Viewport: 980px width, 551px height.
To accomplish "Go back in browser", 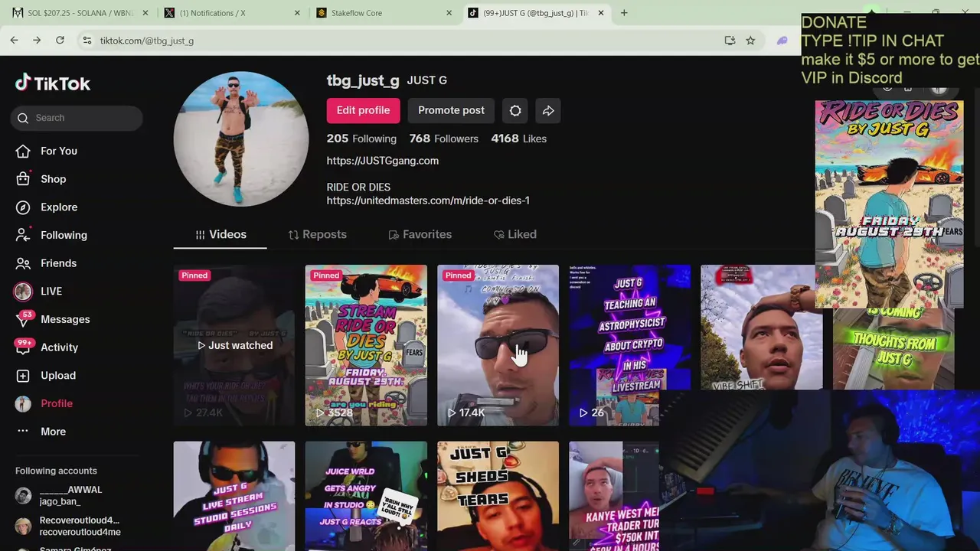I will pyautogui.click(x=14, y=41).
